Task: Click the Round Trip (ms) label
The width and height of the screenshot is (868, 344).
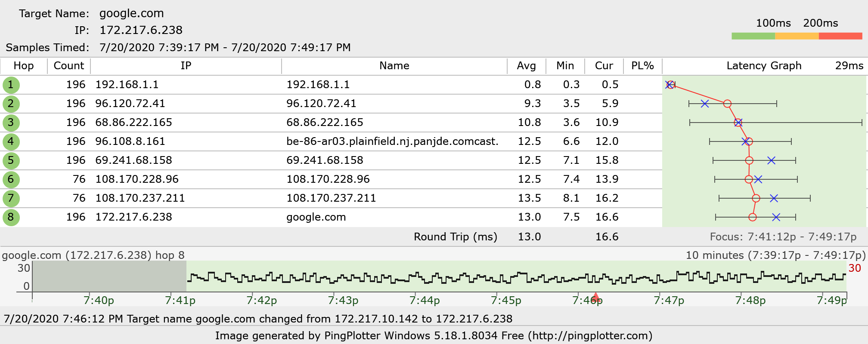Action: [x=456, y=237]
